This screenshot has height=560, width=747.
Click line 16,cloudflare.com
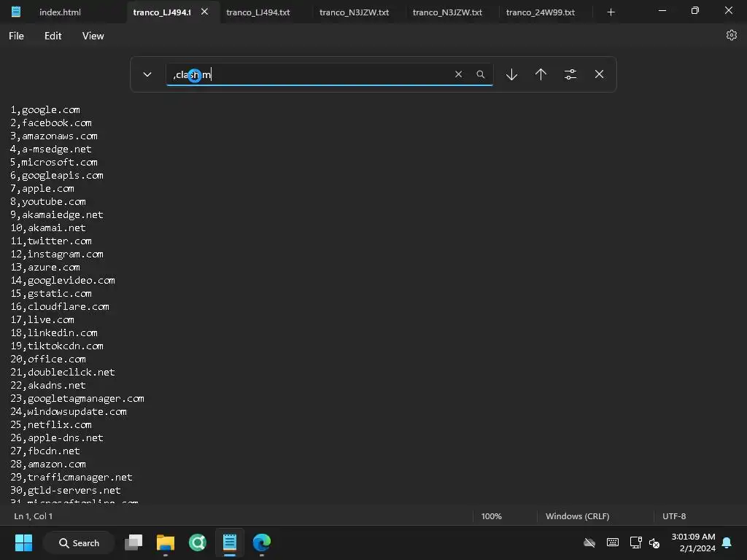tap(60, 307)
